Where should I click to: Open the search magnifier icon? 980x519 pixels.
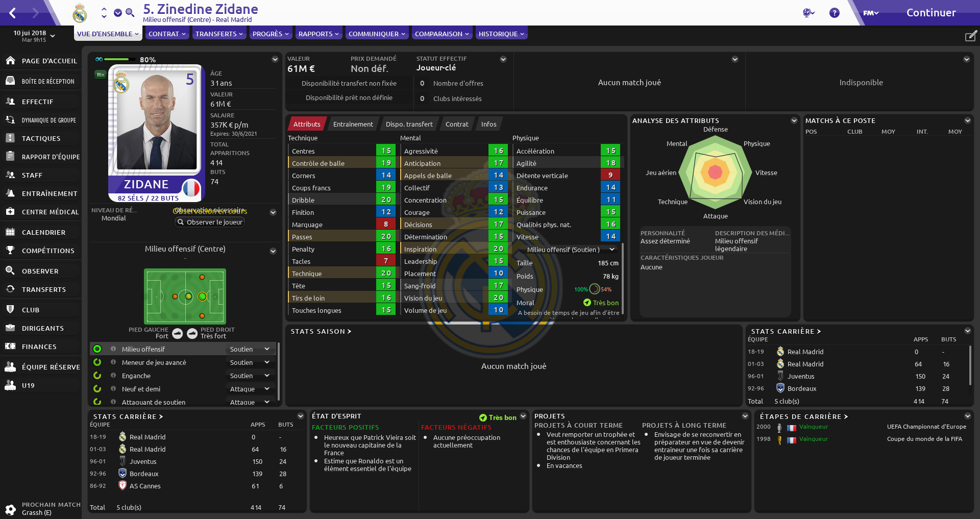click(130, 13)
